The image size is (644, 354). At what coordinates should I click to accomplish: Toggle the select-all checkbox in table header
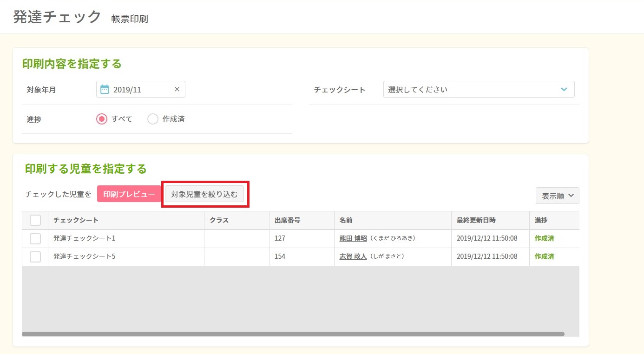coord(35,220)
